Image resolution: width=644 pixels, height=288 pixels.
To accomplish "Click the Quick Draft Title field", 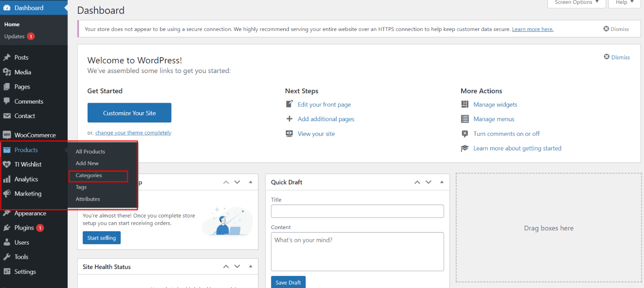I will (x=357, y=211).
